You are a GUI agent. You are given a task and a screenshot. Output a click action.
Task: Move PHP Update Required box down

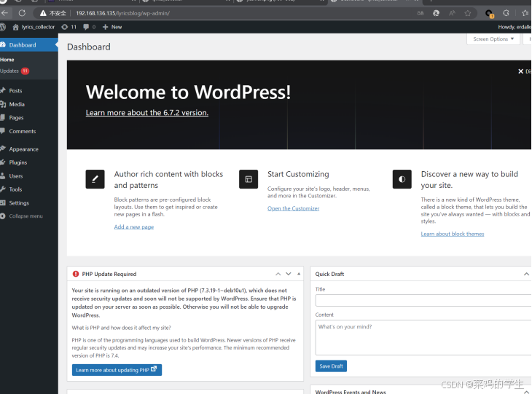289,274
